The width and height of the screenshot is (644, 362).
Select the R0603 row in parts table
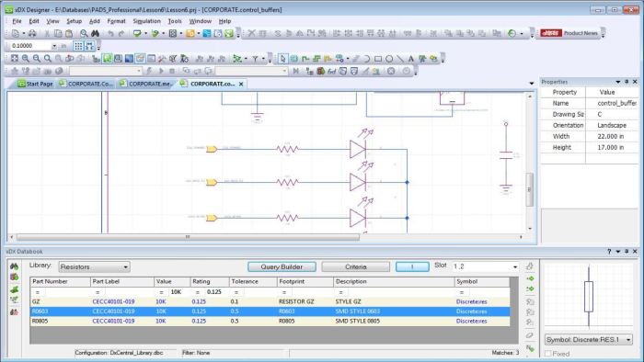(270, 311)
